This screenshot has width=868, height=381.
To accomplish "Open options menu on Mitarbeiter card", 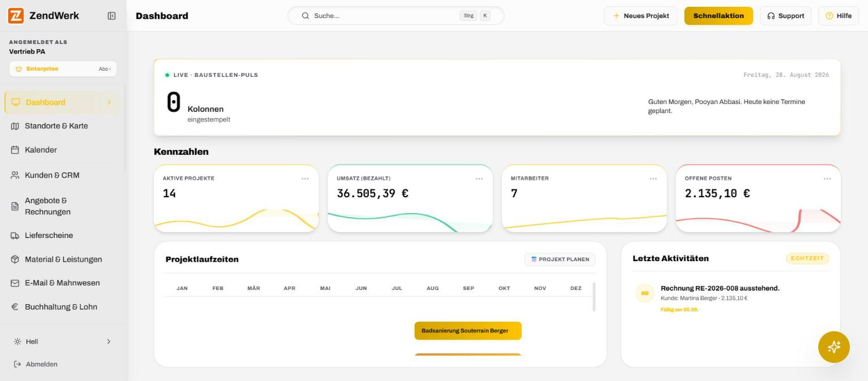I will pos(653,179).
